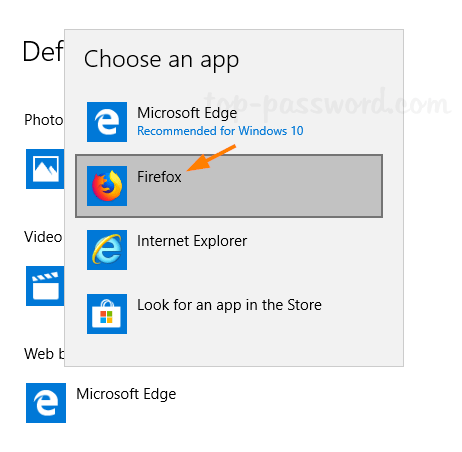This screenshot has width=462, height=452.
Task: Click the 'Photo' viewer section label
Action: (x=43, y=120)
